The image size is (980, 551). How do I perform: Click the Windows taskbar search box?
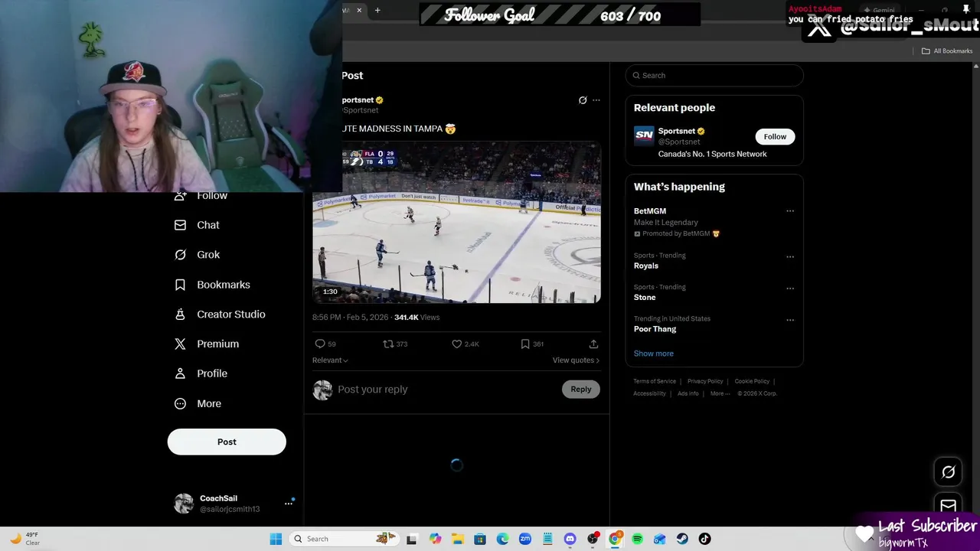coord(345,539)
